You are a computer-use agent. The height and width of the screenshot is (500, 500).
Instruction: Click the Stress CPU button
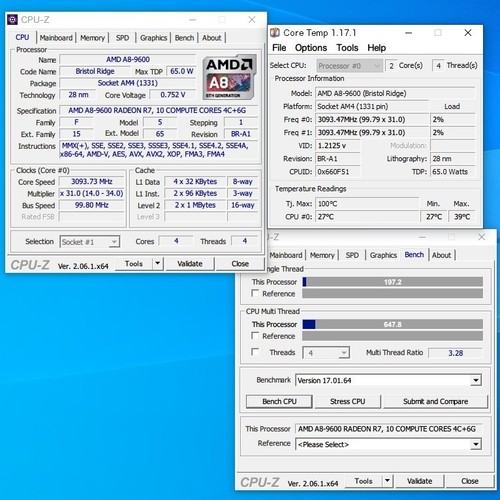347,401
